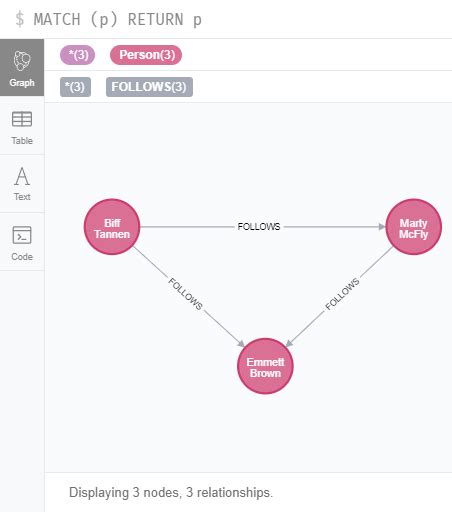Screen dimensions: 452x512
Task: Click the dollar prompt symbol
Action: tap(20, 19)
